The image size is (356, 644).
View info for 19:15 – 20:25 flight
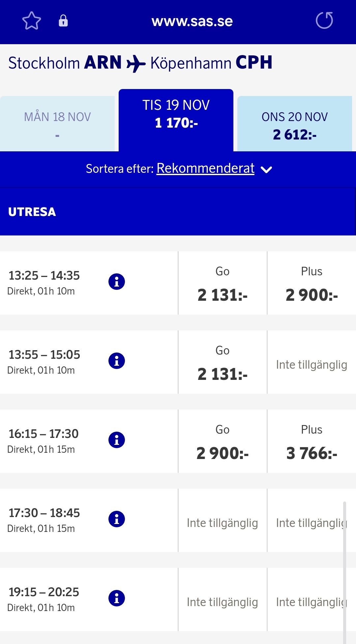pos(117,598)
